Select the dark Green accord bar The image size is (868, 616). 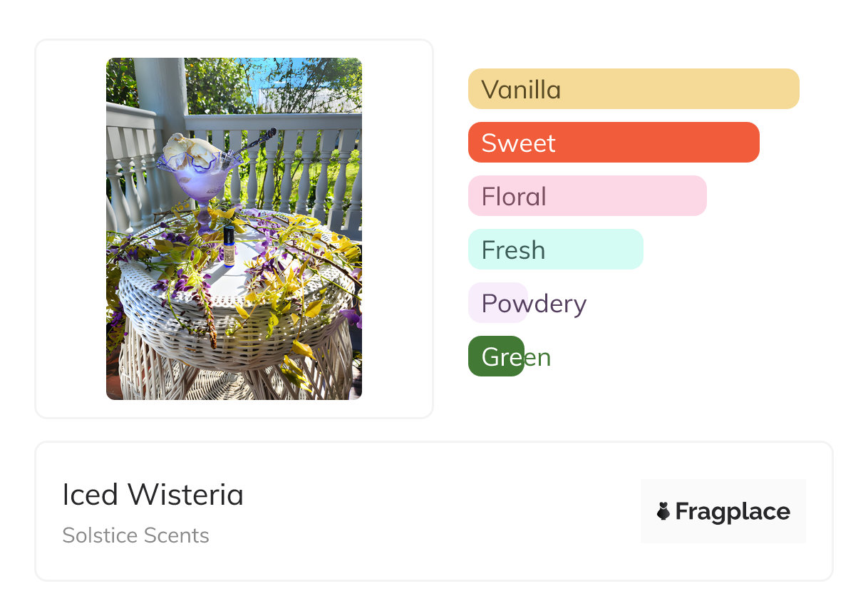click(496, 356)
